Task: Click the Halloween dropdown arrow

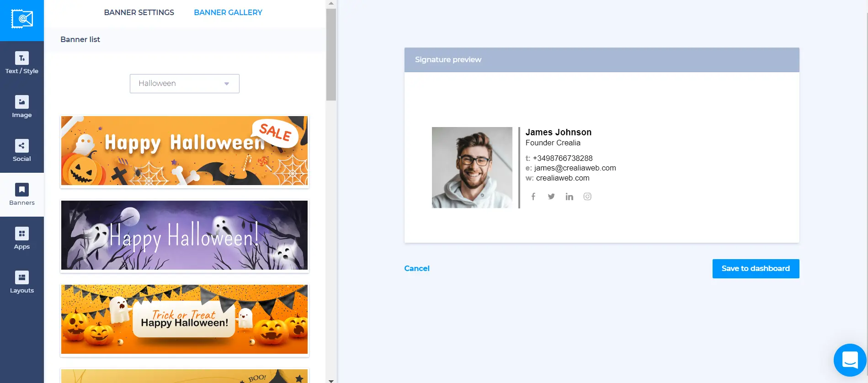Action: tap(227, 84)
